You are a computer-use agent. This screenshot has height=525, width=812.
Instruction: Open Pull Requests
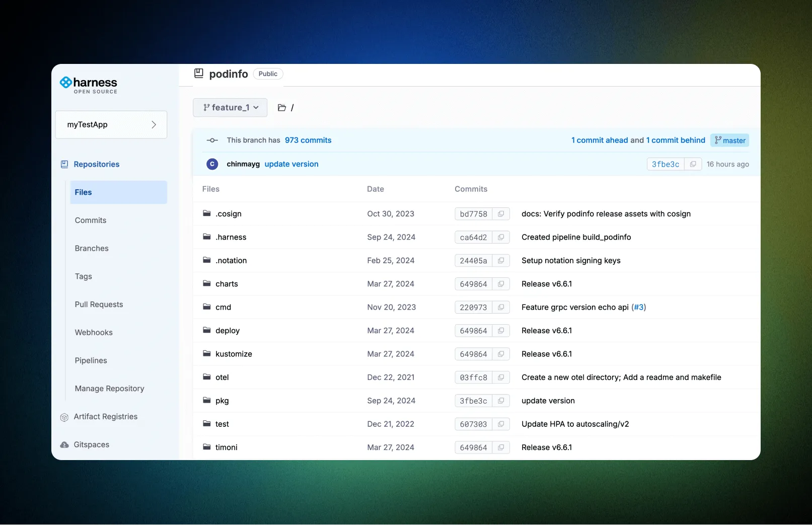coord(99,305)
